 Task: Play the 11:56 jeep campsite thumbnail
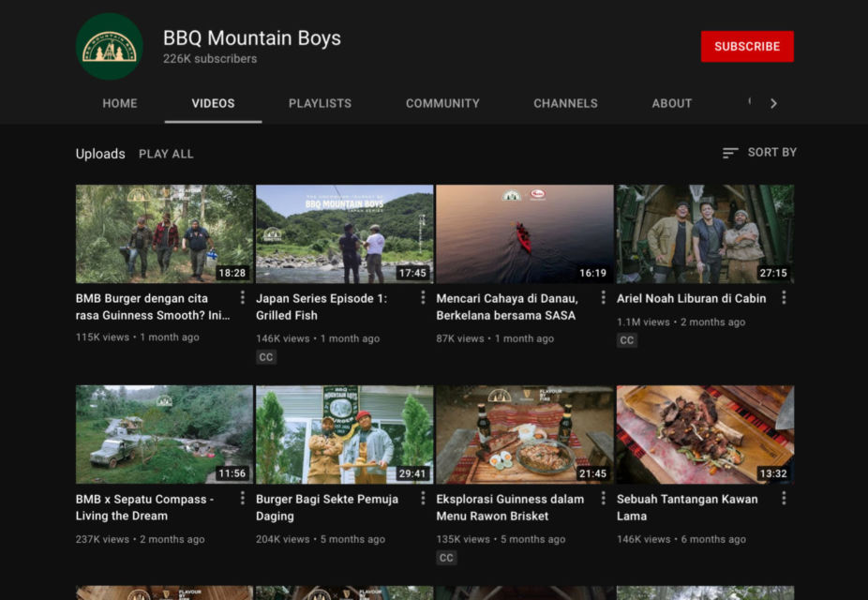[x=164, y=434]
